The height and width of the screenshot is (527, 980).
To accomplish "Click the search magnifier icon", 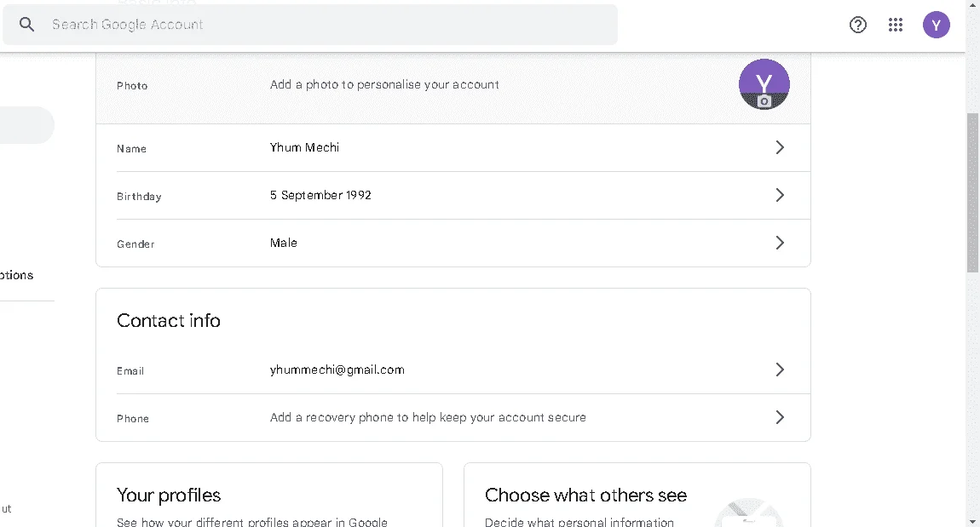I will click(26, 25).
